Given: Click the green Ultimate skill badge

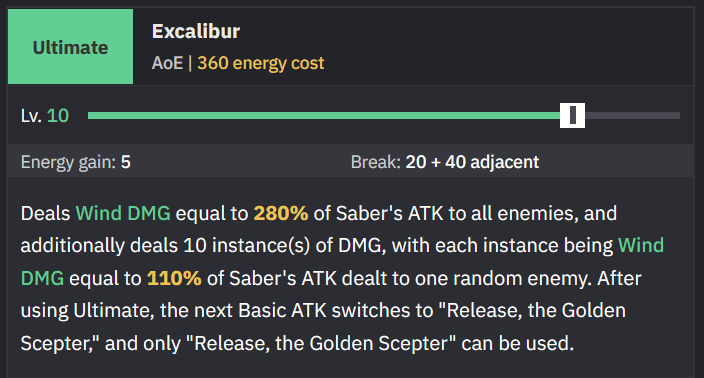Looking at the screenshot, I should click(x=70, y=47).
